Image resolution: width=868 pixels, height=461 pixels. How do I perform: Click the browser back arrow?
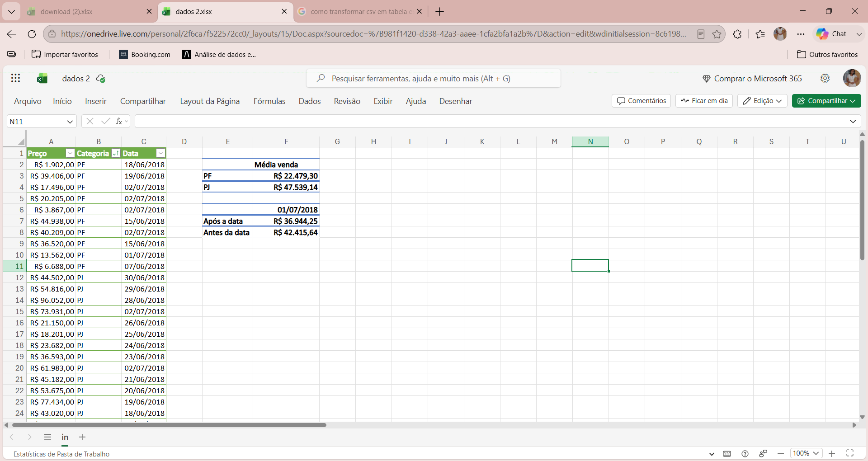point(12,34)
